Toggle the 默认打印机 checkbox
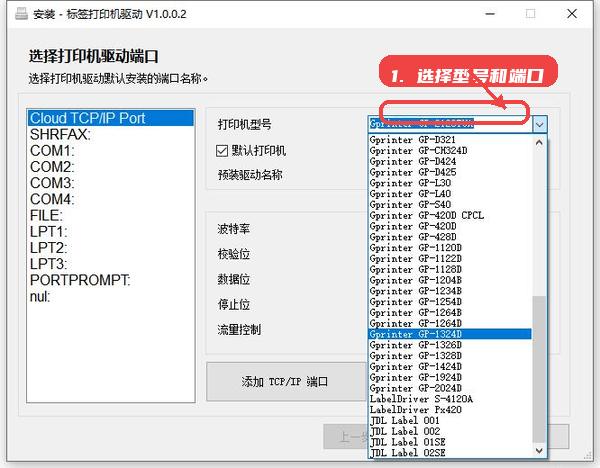Screen dimensions: 600x468 point(222,151)
